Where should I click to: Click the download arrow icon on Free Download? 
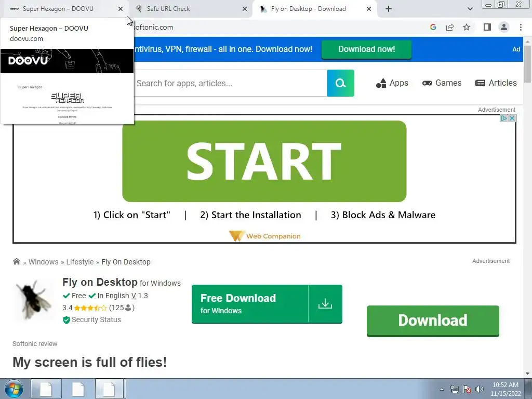click(x=325, y=304)
